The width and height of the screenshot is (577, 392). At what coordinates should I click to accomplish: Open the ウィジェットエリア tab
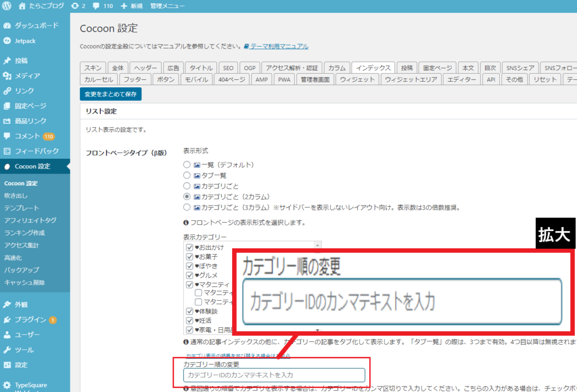click(411, 79)
